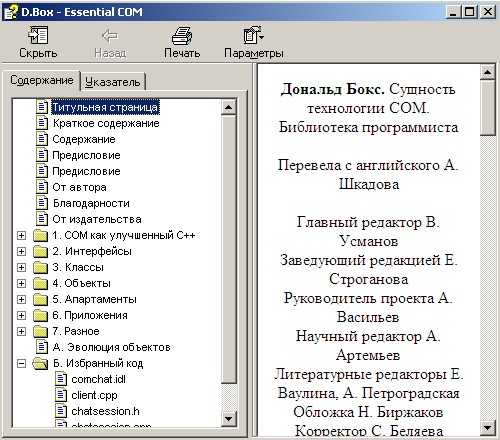Click the page icon beside Титульная страница
This screenshot has height=440, width=500.
pos(42,107)
